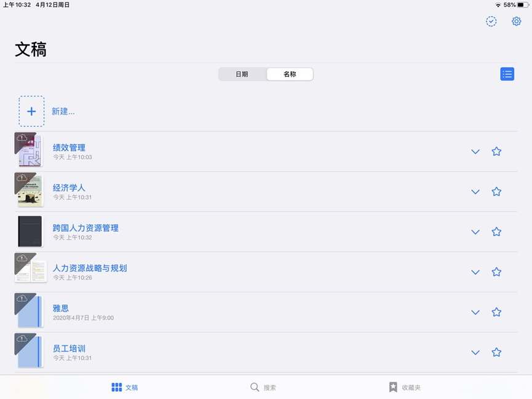
Task: Expand options chevron for 员工培训
Action: pyautogui.click(x=475, y=352)
